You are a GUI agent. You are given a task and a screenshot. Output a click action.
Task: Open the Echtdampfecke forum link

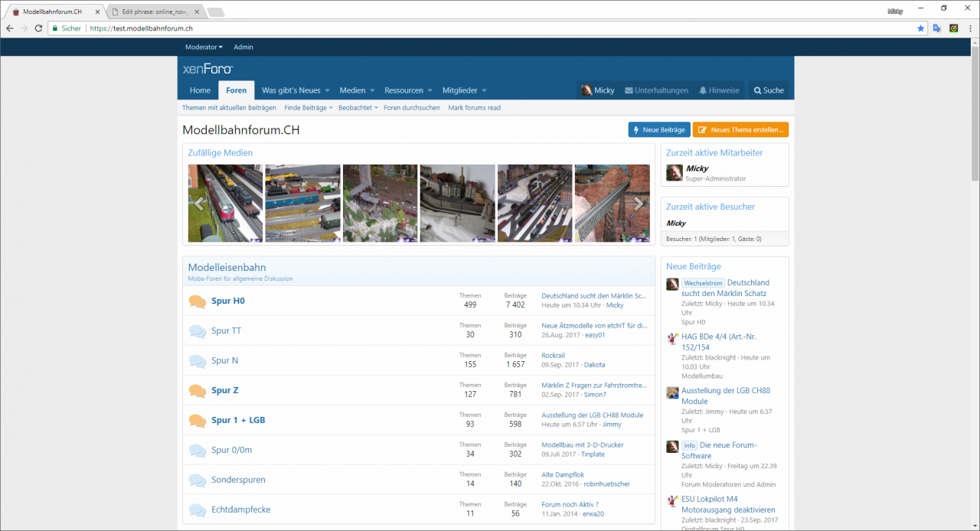(241, 510)
